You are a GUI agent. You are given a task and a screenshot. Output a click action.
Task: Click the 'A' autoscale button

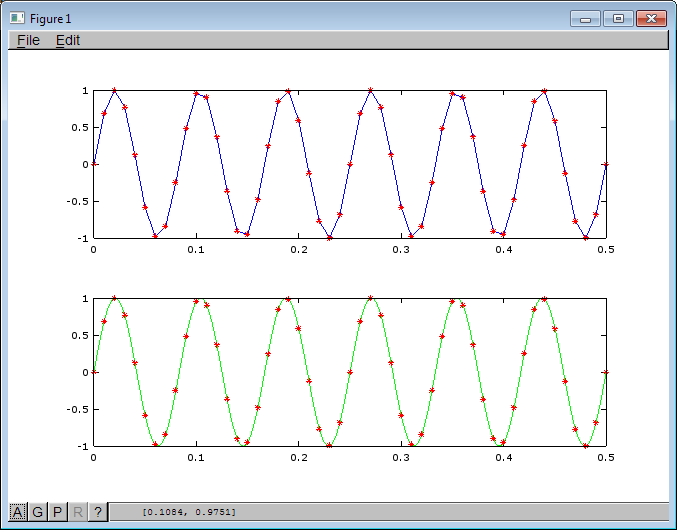[x=17, y=512]
